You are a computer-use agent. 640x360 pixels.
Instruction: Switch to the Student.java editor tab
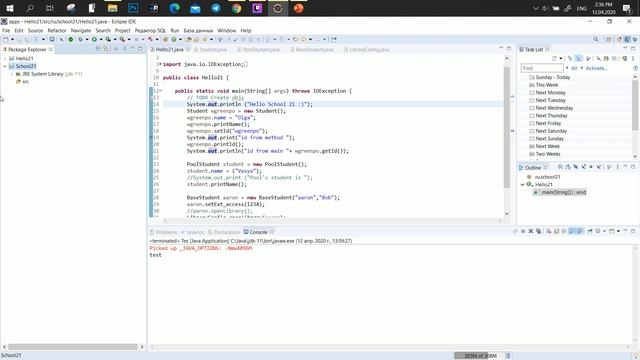213,49
